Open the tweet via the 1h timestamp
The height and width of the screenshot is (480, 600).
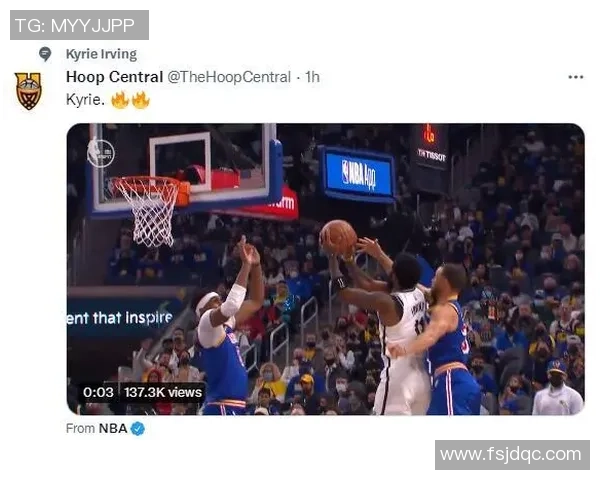pos(312,77)
